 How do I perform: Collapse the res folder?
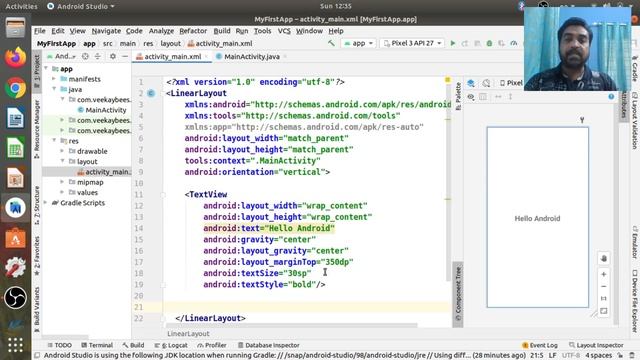coord(54,140)
